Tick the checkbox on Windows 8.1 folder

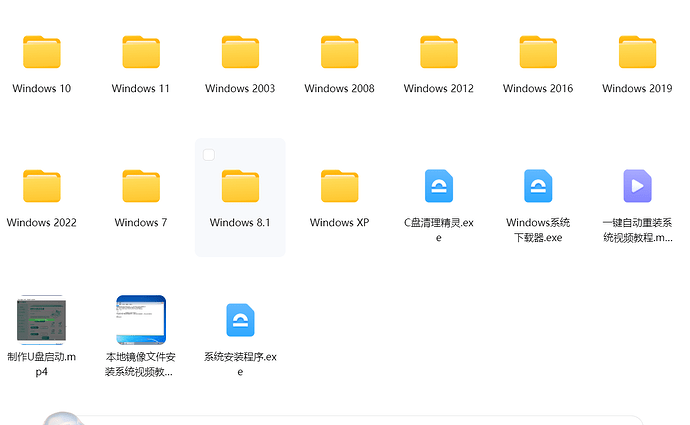pyautogui.click(x=209, y=155)
